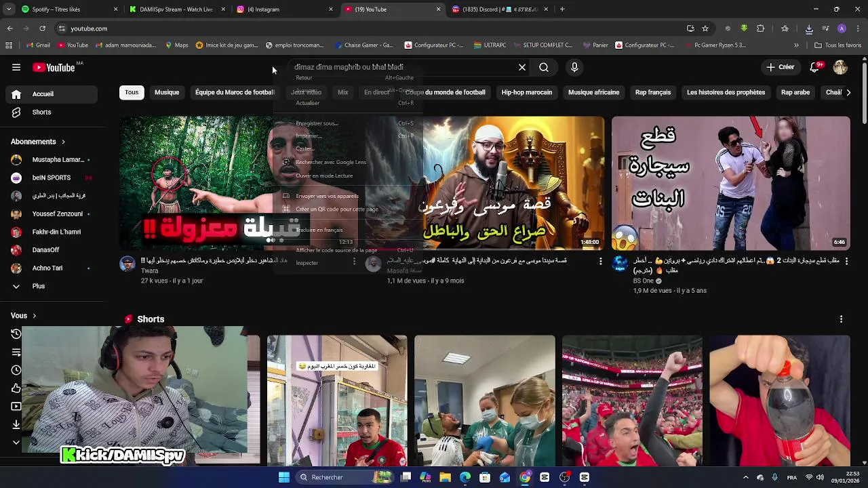The width and height of the screenshot is (868, 488).
Task: Open the Chrome three-dot menu
Action: click(858, 28)
